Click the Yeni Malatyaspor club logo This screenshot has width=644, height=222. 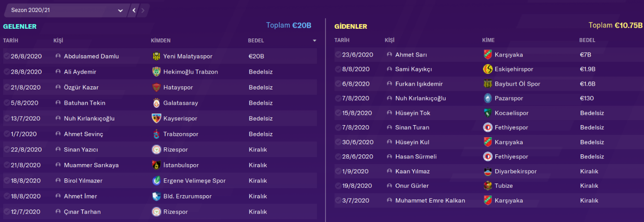click(156, 56)
